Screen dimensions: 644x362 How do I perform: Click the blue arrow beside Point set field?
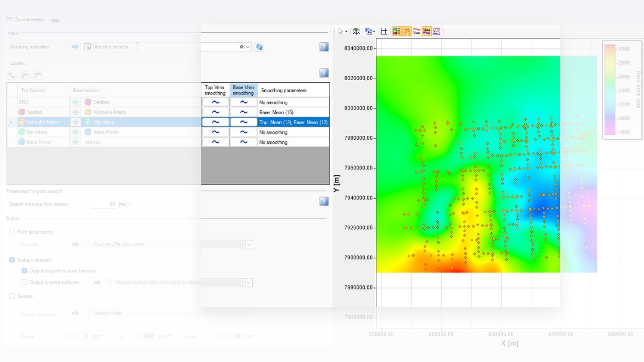pyautogui.click(x=75, y=244)
